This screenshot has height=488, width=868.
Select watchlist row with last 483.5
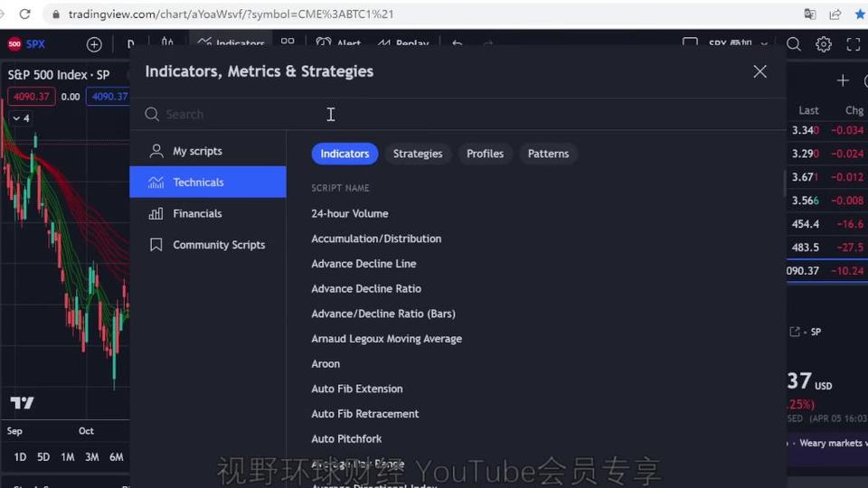coord(827,248)
